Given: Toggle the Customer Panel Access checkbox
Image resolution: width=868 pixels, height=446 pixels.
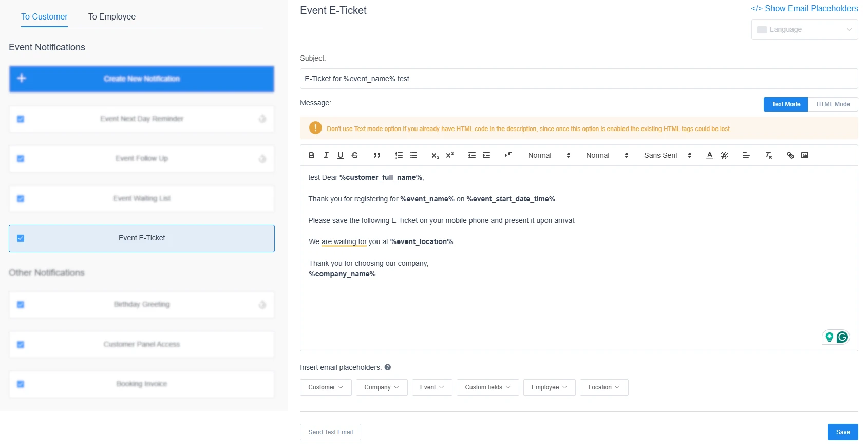Looking at the screenshot, I should (21, 345).
